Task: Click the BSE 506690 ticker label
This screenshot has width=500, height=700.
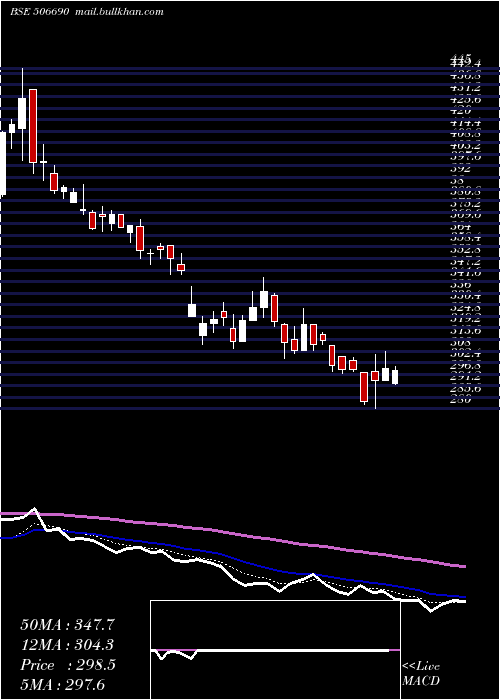Action: [39, 12]
